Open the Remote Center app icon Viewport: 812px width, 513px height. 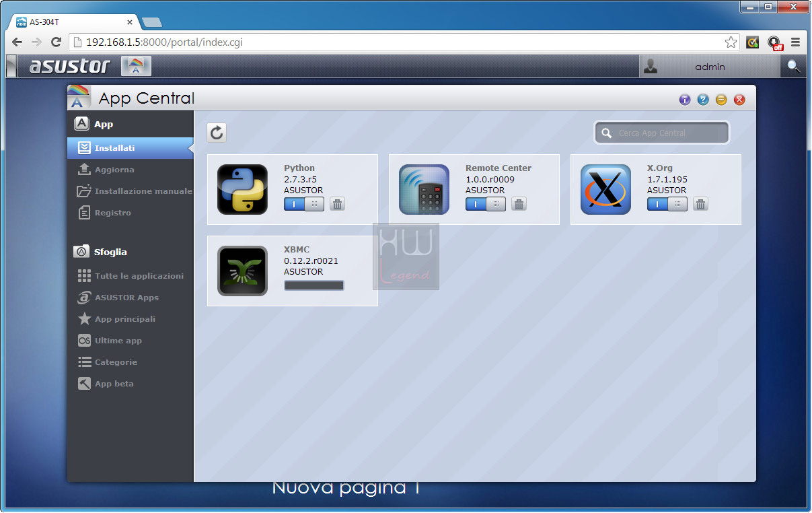pos(424,189)
